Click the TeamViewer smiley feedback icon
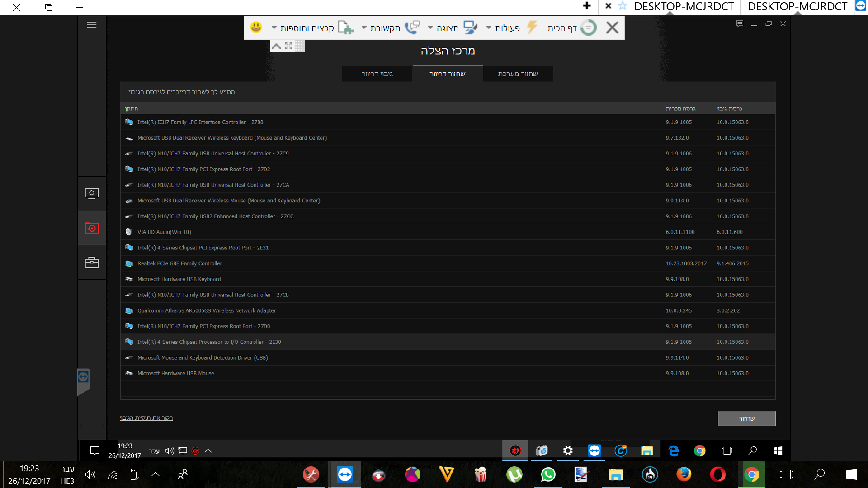The height and width of the screenshot is (488, 868). click(256, 28)
